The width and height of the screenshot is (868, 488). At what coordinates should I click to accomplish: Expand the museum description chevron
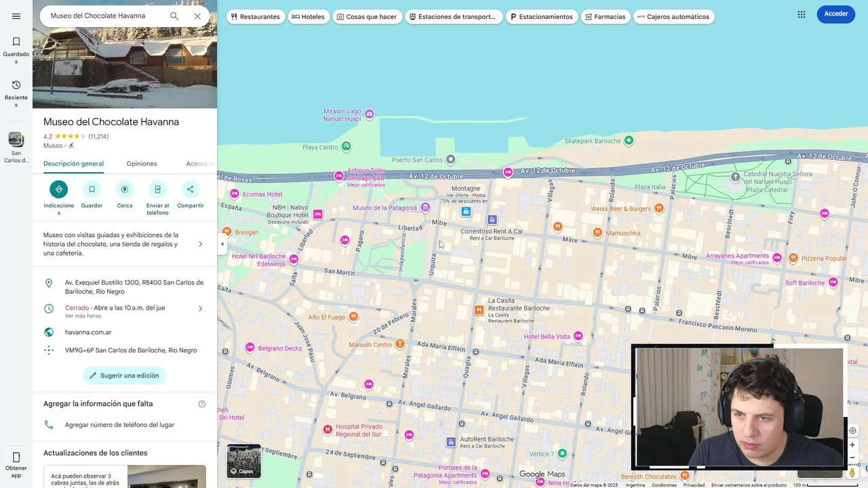pyautogui.click(x=200, y=244)
